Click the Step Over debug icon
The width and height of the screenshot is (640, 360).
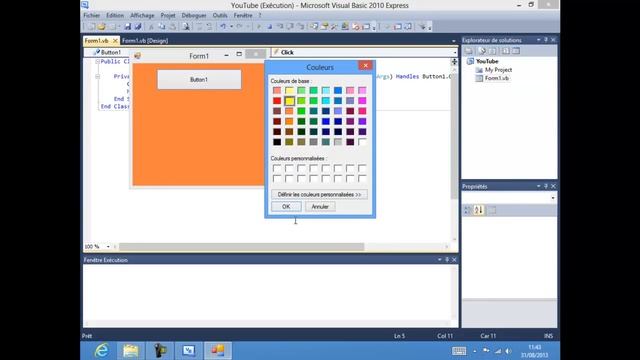click(x=290, y=27)
